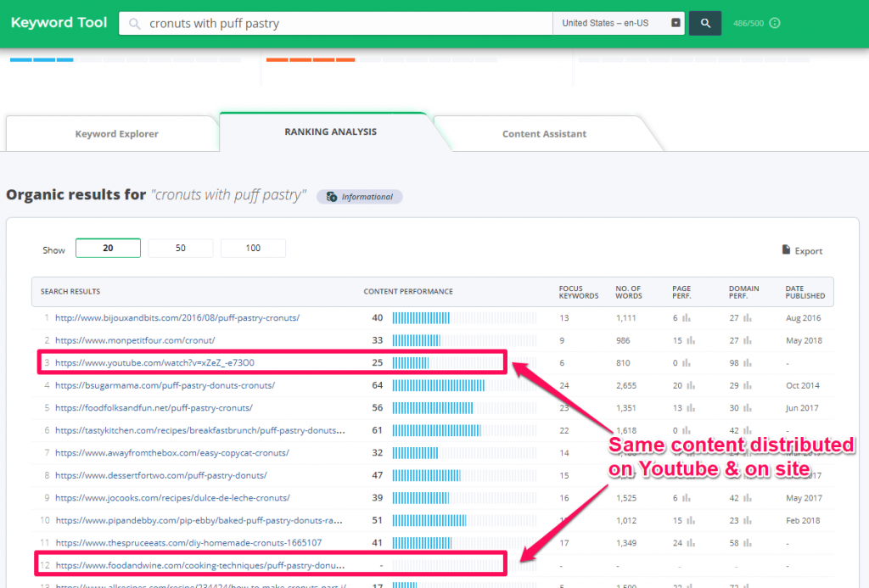Click the Informational intent badge
The width and height of the screenshot is (869, 588).
tap(360, 197)
